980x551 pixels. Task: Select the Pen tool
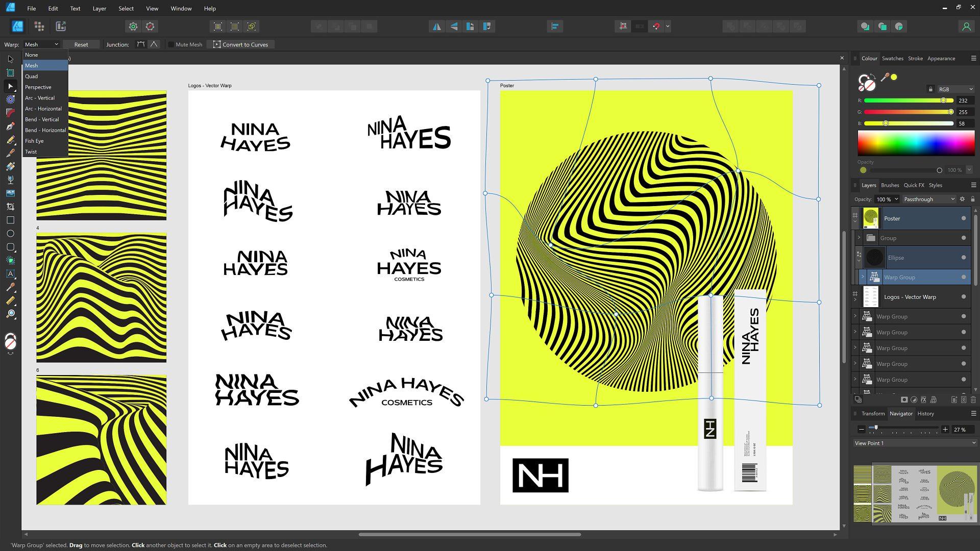pyautogui.click(x=10, y=126)
